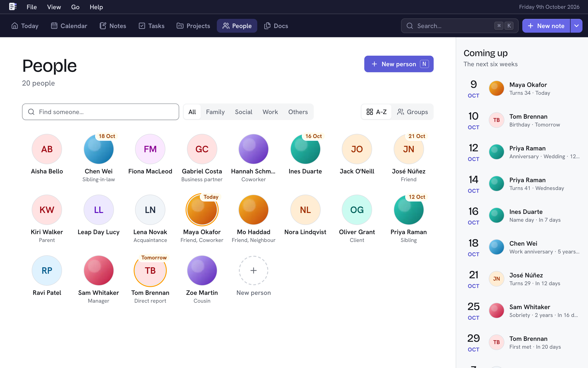Image resolution: width=588 pixels, height=368 pixels.
Task: Click the global Search field
Action: (459, 26)
